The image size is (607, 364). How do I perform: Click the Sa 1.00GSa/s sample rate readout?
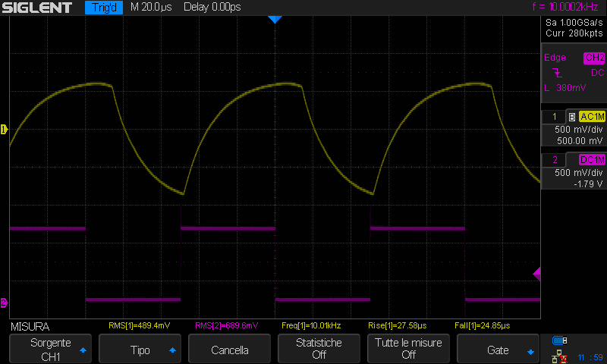pyautogui.click(x=574, y=23)
